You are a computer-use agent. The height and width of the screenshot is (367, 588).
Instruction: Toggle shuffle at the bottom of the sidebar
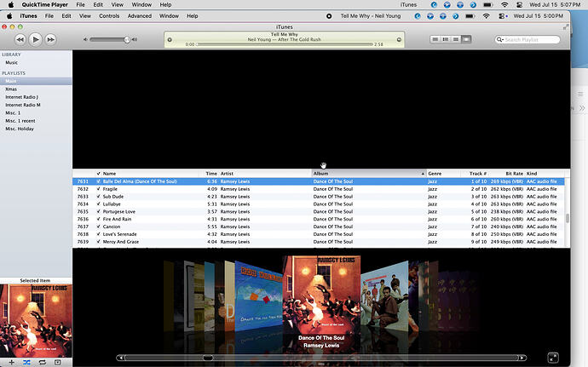click(26, 362)
